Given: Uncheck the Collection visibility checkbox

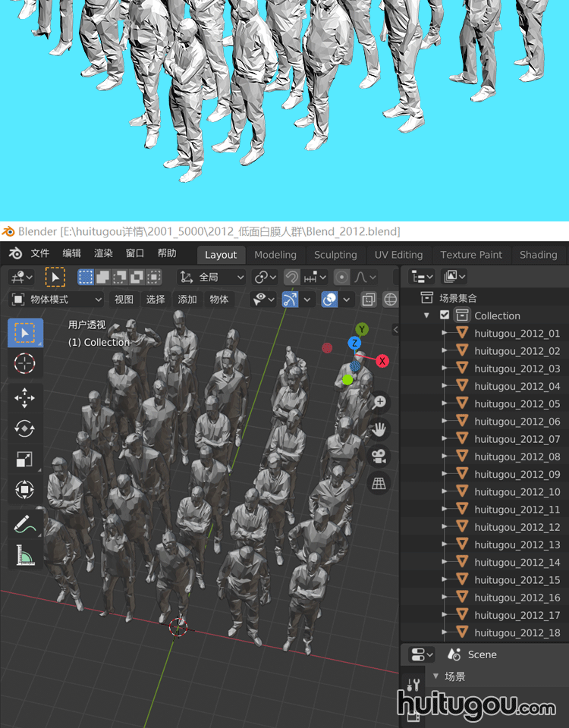Looking at the screenshot, I should (445, 315).
